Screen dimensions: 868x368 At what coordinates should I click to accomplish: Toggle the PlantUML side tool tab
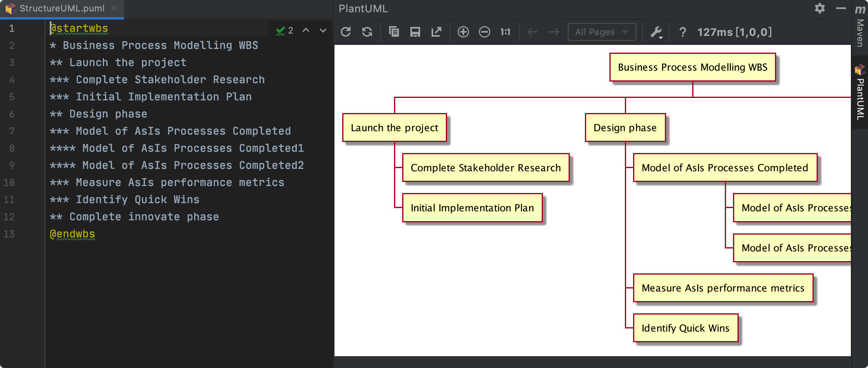click(x=860, y=92)
